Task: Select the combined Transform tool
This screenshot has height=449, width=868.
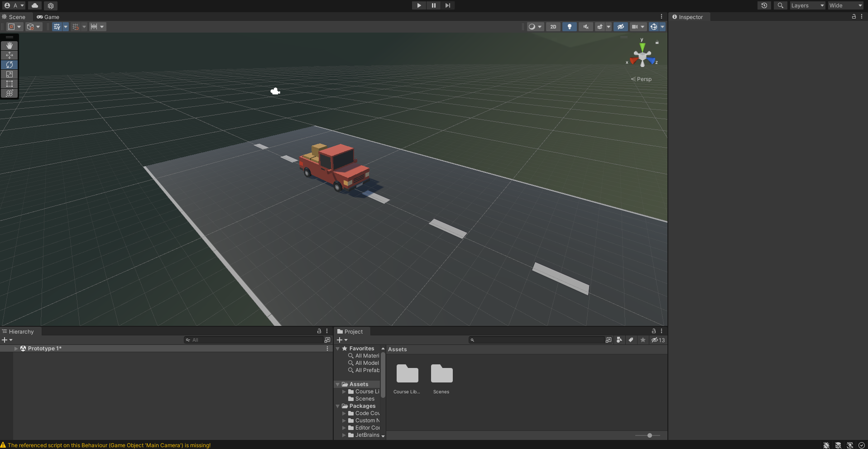Action: 10,93
